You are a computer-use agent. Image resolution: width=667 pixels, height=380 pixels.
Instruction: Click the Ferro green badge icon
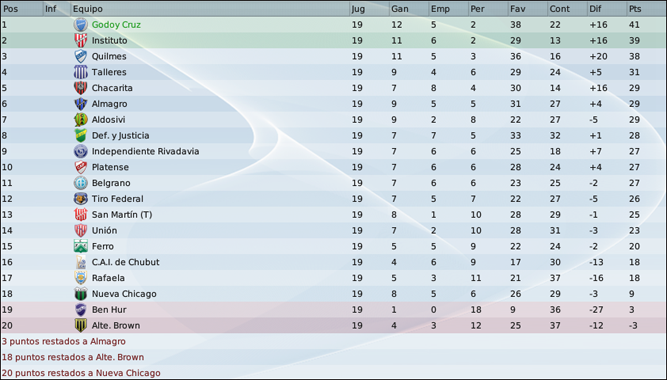(80, 246)
